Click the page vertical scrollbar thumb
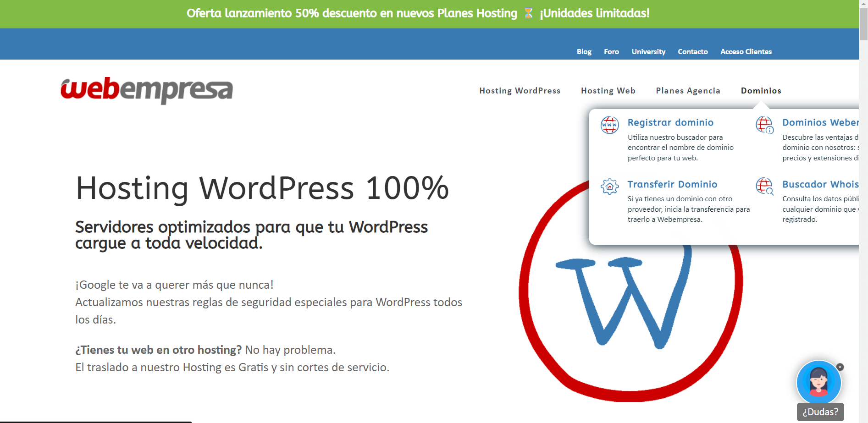868x423 pixels. (863, 24)
